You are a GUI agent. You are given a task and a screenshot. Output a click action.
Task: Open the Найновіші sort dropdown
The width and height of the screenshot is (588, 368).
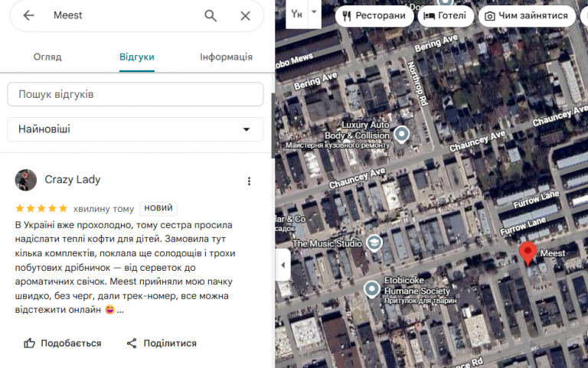pos(135,129)
